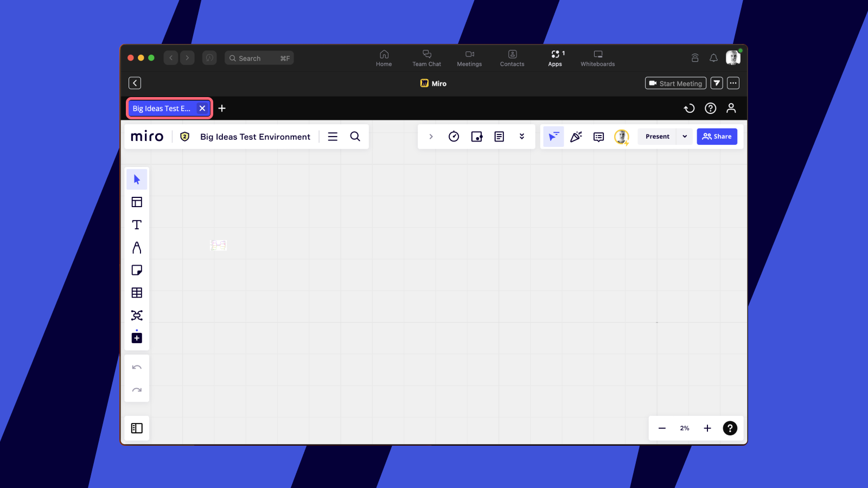Expand more collaboration tools chevron
Screen dimensions: 868x488
[x=522, y=137]
